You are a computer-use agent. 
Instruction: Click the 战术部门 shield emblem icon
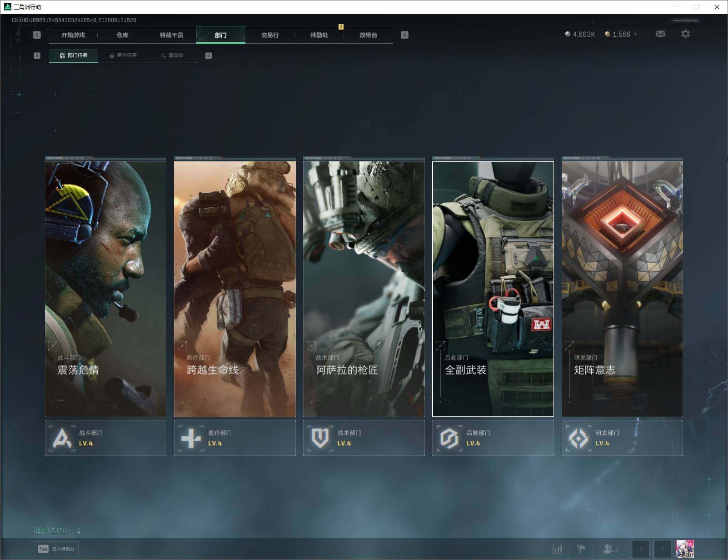point(320,438)
